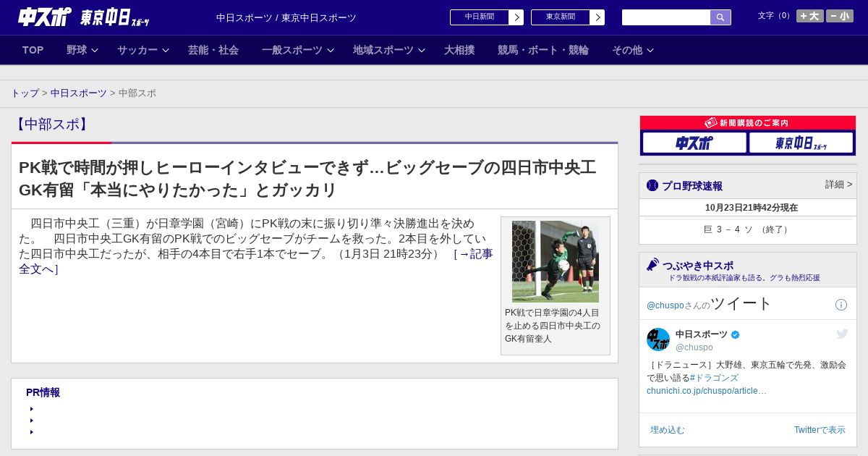Click 東京中日スポーツ subscription banner button
The width and height of the screenshot is (868, 456).
(801, 143)
